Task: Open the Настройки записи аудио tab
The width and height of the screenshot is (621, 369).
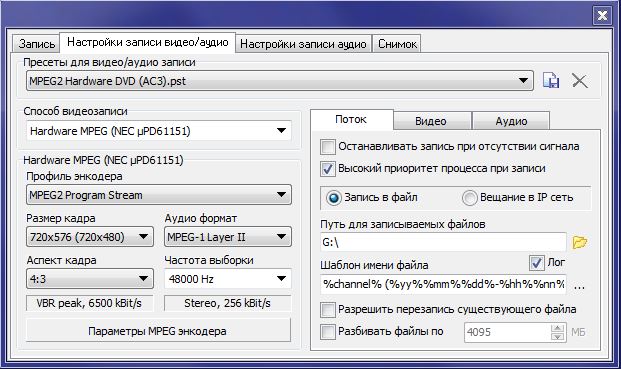Action: pos(303,44)
